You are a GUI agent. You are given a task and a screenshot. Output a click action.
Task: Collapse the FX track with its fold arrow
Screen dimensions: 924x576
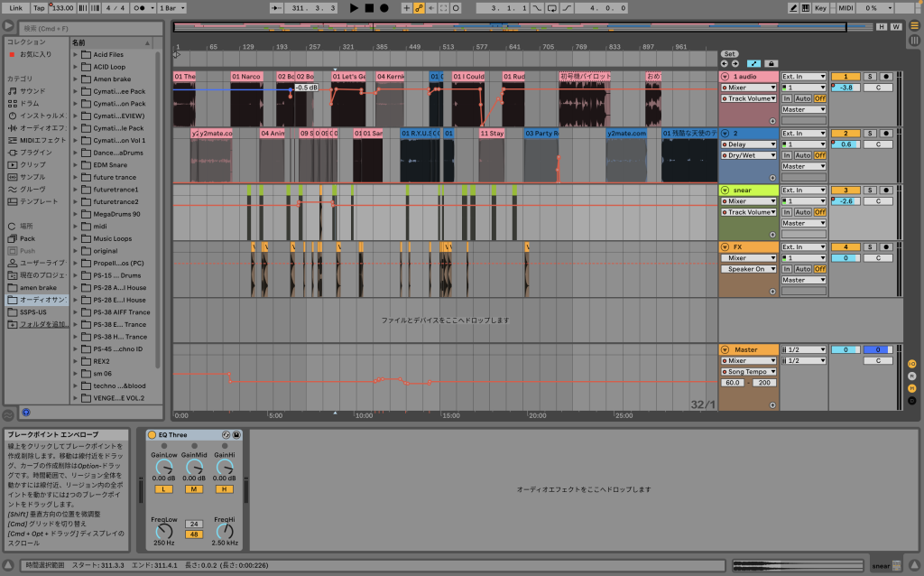[x=725, y=246]
